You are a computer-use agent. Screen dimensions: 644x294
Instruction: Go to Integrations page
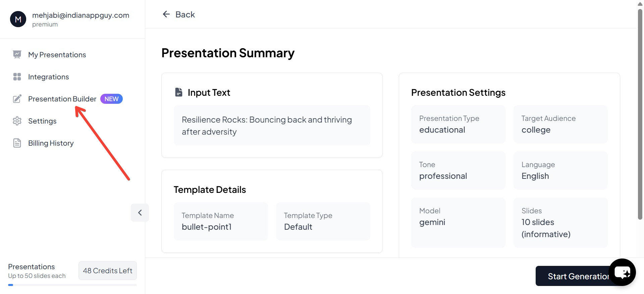pos(48,77)
